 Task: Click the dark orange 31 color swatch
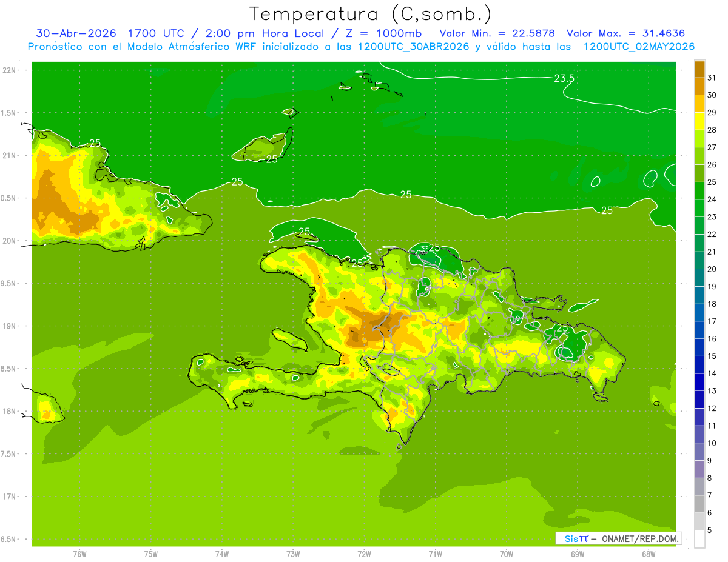pos(699,69)
